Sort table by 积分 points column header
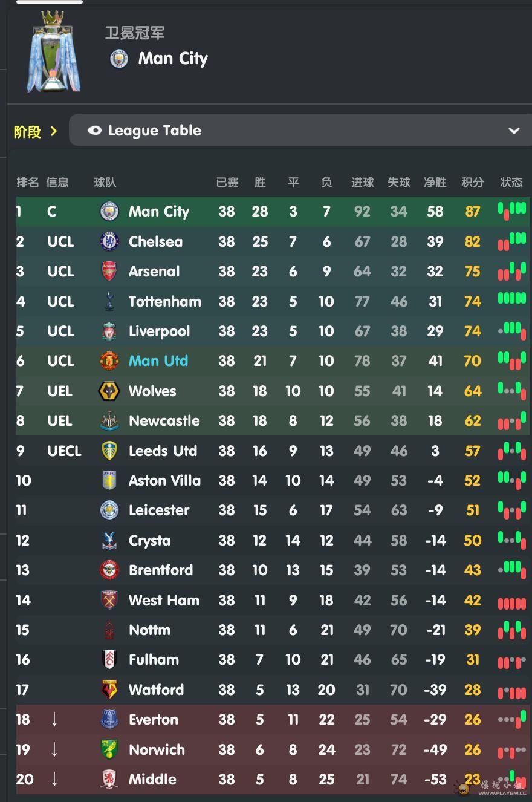This screenshot has height=802, width=532. click(x=473, y=182)
